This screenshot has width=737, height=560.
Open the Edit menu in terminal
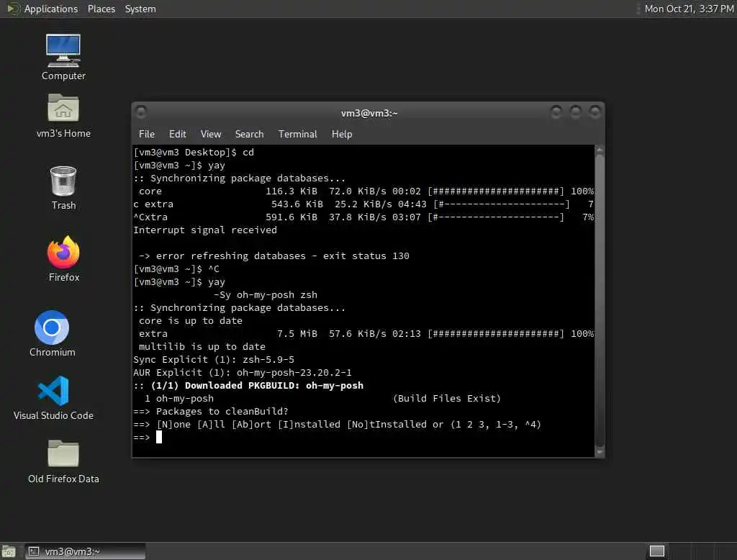tap(177, 134)
